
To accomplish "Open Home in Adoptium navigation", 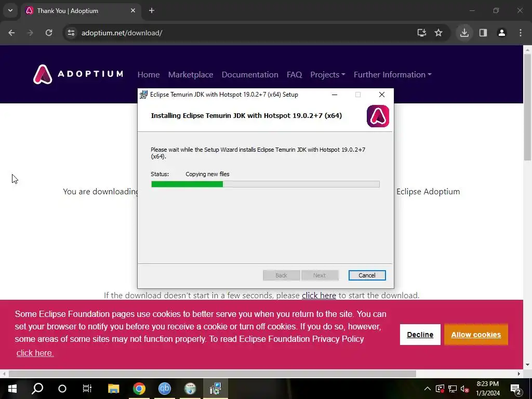I will pyautogui.click(x=149, y=75).
